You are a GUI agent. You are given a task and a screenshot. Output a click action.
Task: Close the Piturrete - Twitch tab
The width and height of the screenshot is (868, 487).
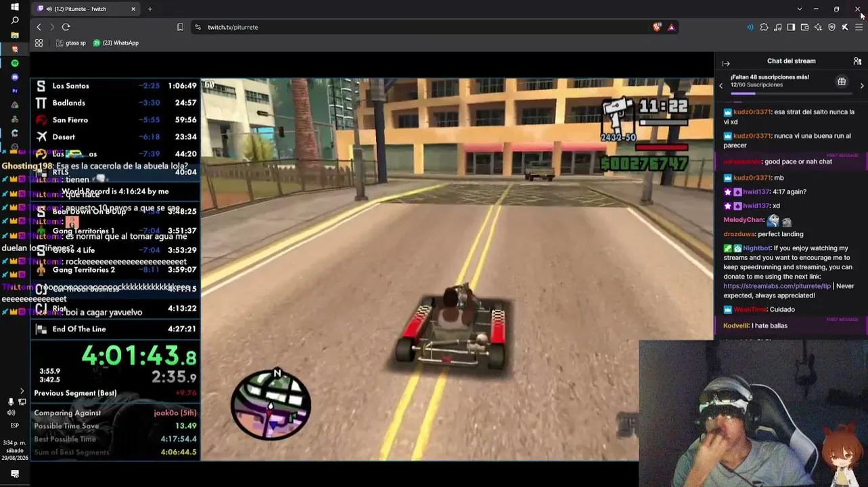click(133, 9)
